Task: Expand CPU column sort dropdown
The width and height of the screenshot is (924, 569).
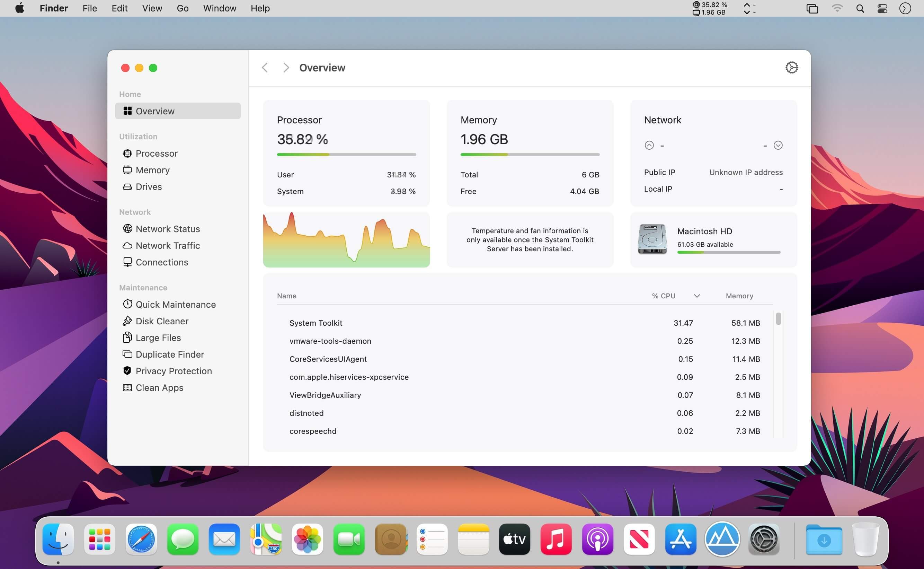Action: tap(698, 296)
